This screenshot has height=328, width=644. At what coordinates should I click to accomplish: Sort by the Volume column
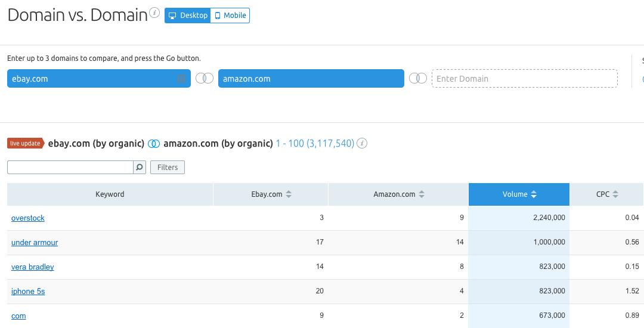pos(519,194)
